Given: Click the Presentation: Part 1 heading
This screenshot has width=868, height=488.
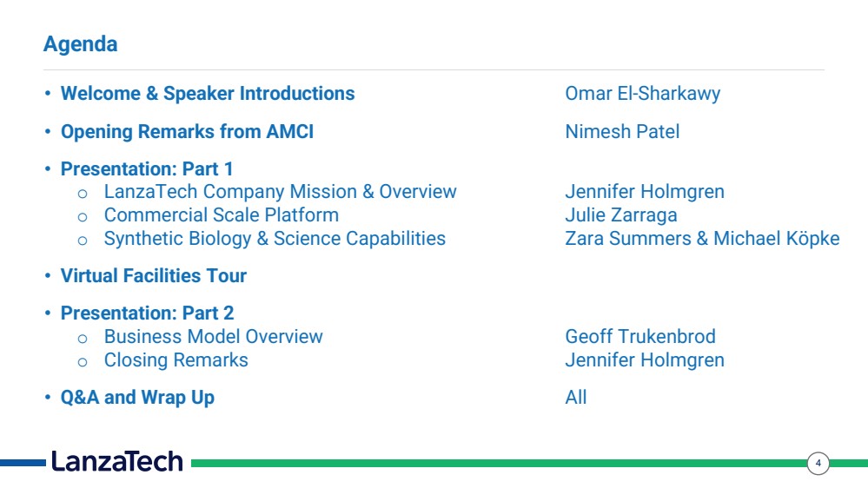Looking at the screenshot, I should click(x=147, y=168).
